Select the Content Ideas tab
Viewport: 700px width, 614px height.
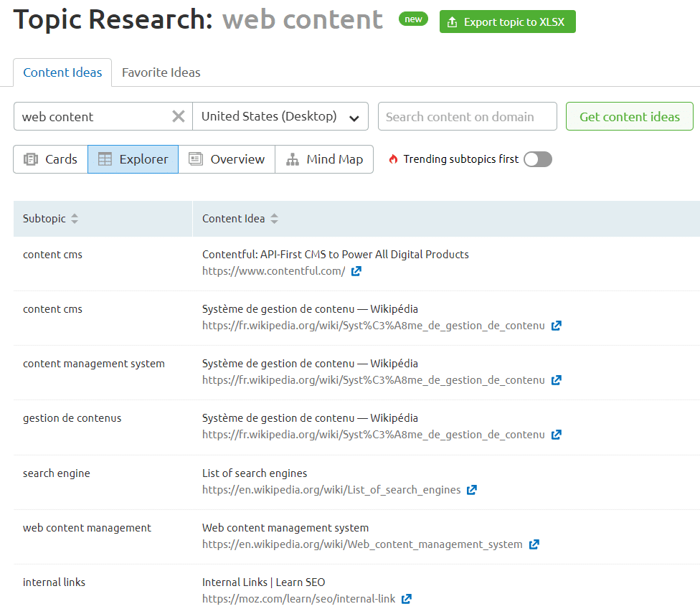click(x=62, y=72)
